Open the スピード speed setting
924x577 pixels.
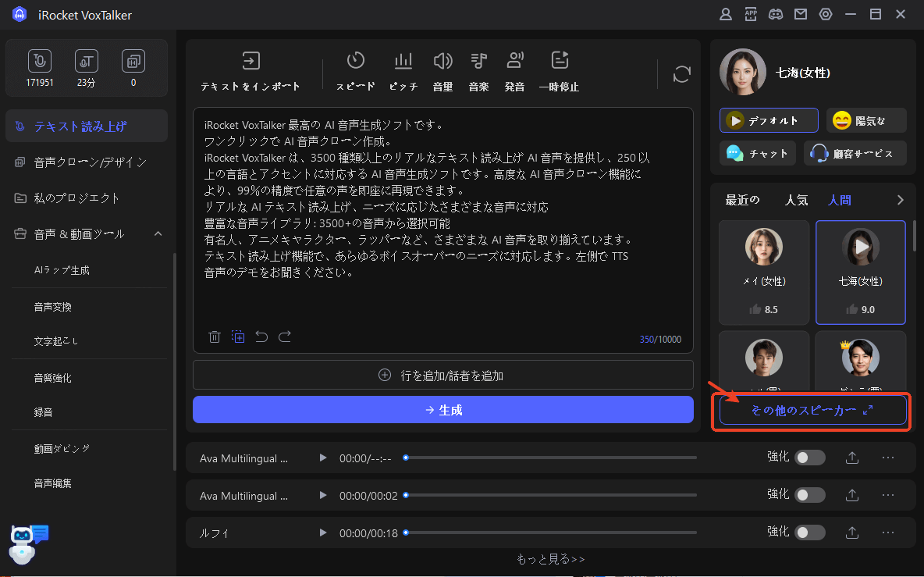pos(355,71)
